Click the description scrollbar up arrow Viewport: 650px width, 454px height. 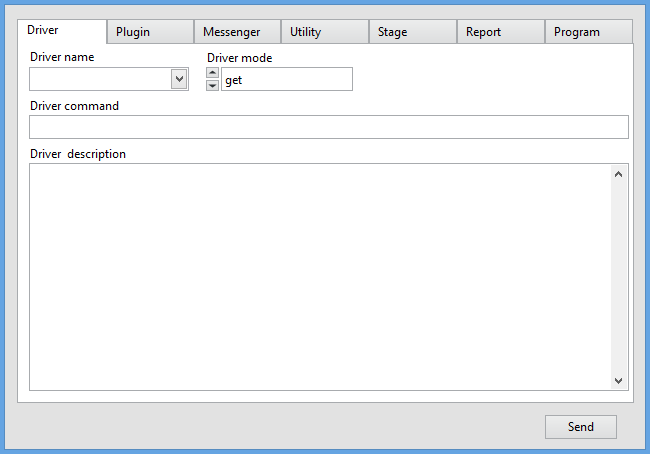(x=618, y=174)
